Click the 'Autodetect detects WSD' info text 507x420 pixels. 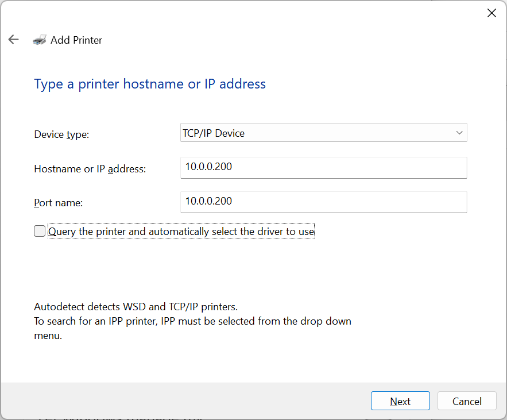[136, 306]
